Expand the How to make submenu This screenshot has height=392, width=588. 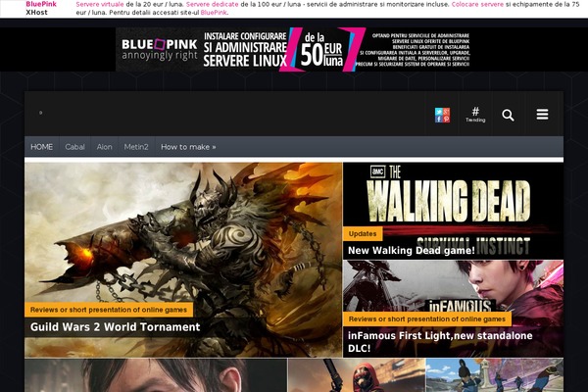pyautogui.click(x=188, y=147)
